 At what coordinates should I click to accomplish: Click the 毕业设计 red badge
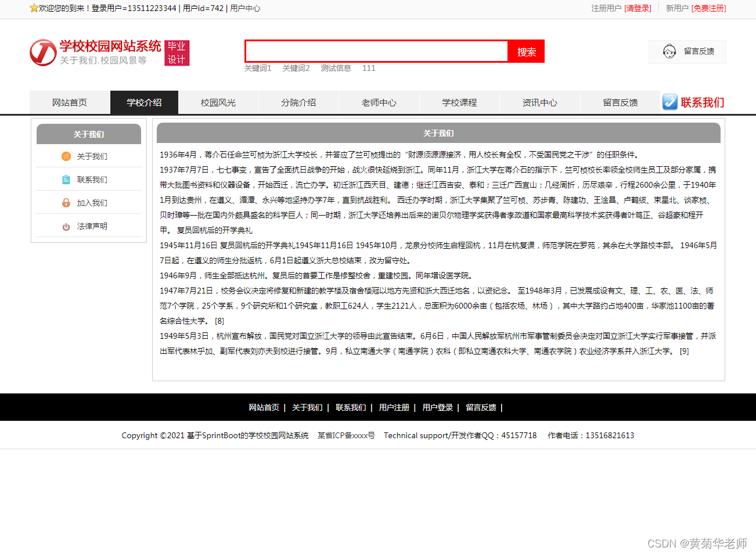177,53
